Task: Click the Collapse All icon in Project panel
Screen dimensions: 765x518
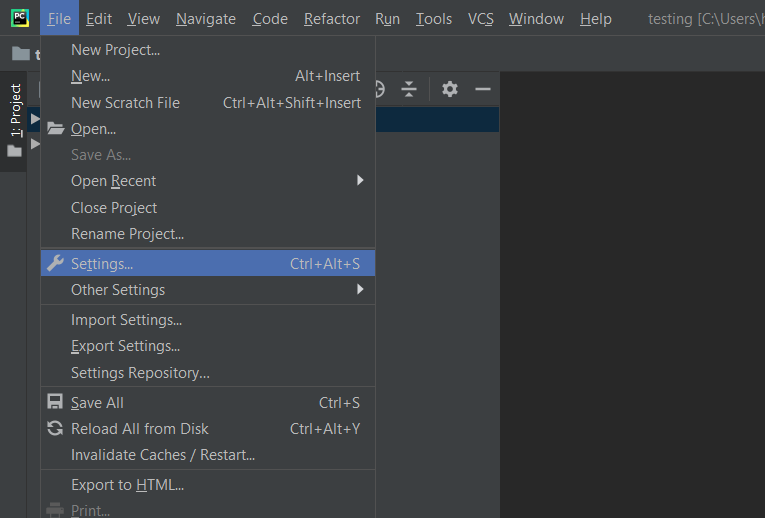Action: pos(409,89)
